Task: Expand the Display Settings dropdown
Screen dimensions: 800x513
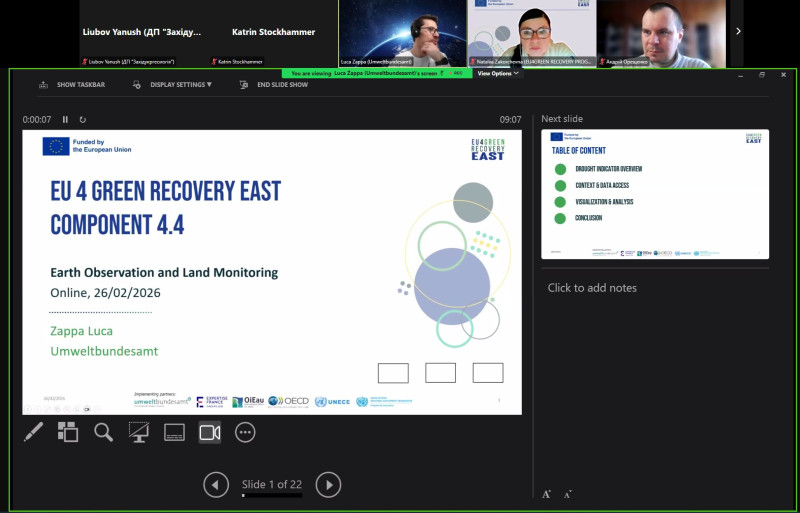Action: (173, 85)
